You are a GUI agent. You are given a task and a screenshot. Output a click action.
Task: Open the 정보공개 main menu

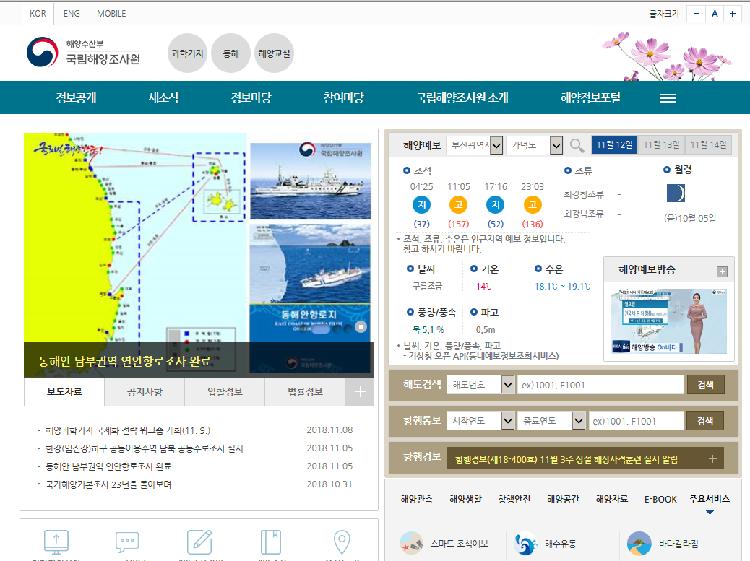click(76, 98)
